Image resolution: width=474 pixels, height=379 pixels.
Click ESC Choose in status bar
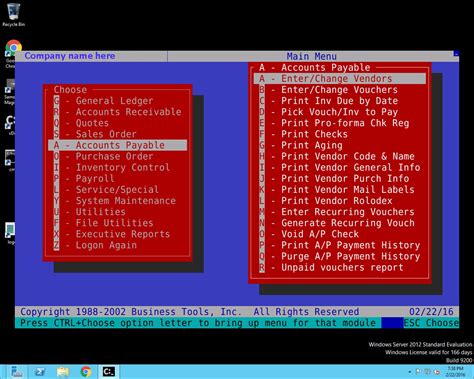pyautogui.click(x=431, y=323)
